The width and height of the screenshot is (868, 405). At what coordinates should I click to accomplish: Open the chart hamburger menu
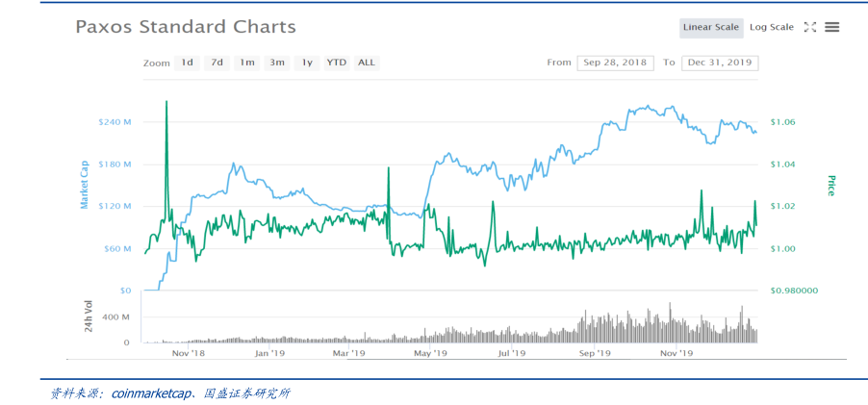pos(832,27)
